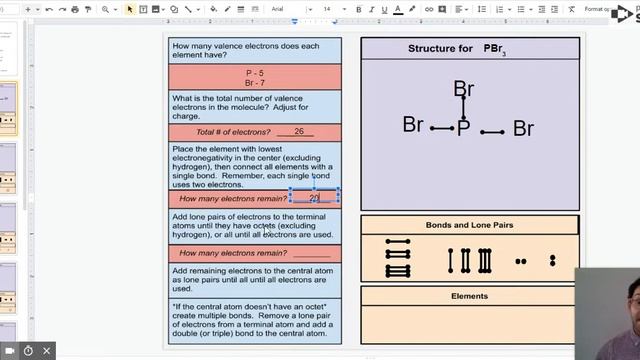Click the recording camera icon in the bottom bar
The height and width of the screenshot is (360, 640).
point(10,351)
